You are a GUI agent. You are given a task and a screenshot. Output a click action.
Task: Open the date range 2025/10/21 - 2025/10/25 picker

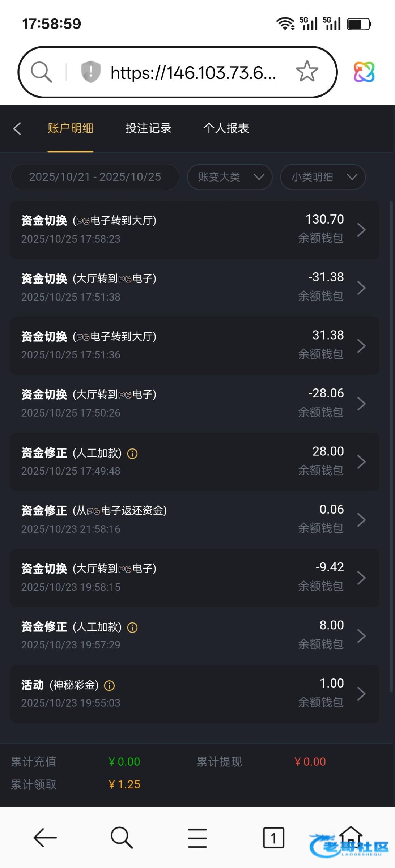[95, 177]
